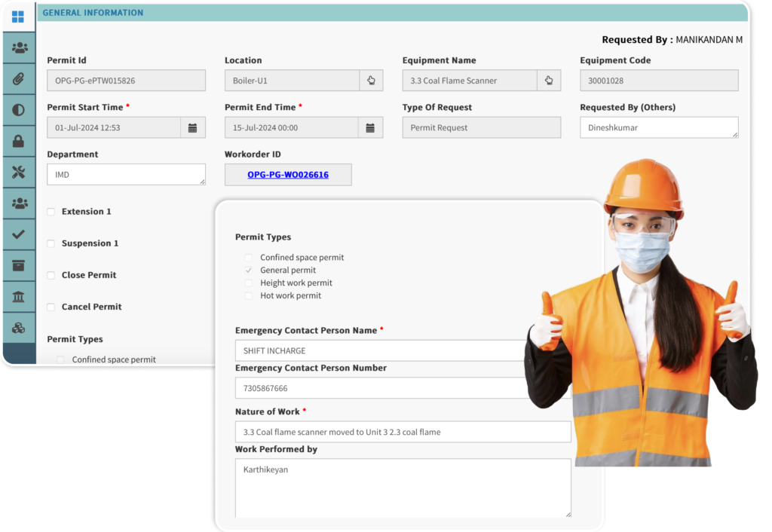
Task: Open the calendar picker for Permit End Time
Action: (370, 127)
